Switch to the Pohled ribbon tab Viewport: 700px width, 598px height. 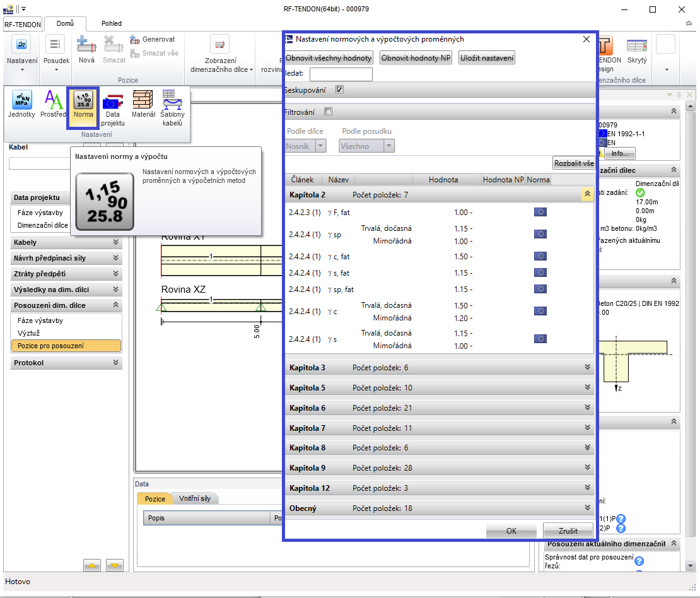[x=111, y=23]
